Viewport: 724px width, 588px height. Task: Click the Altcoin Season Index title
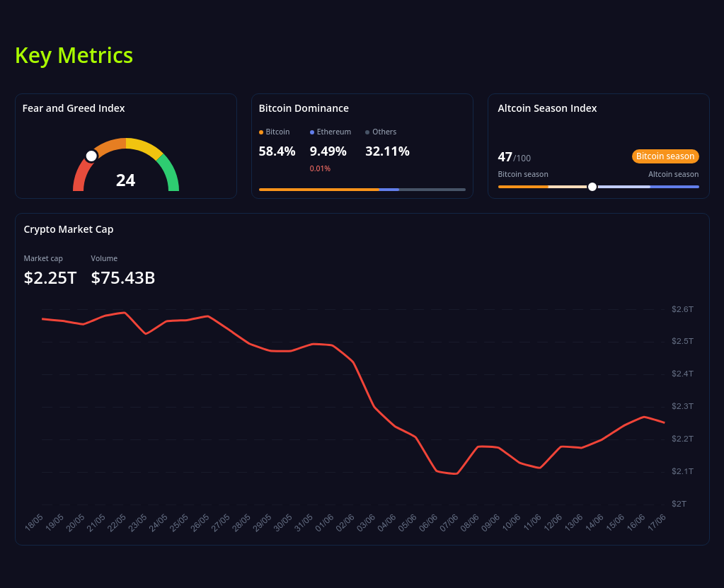click(x=547, y=108)
